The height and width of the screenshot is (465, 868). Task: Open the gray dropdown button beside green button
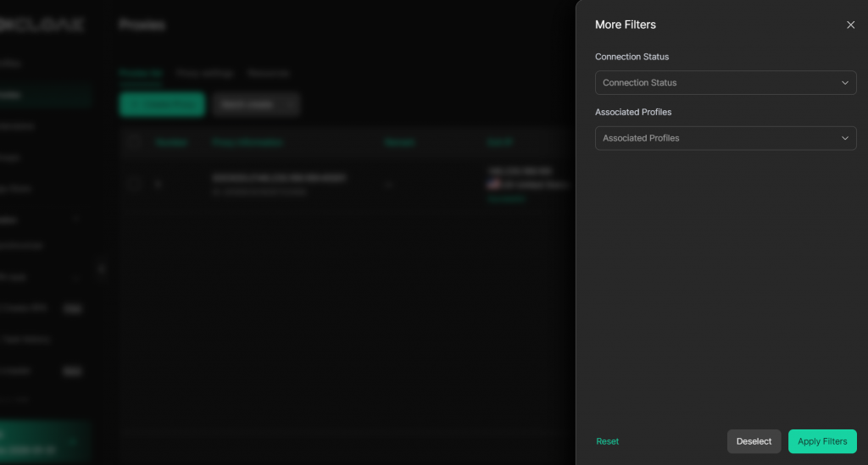[256, 104]
